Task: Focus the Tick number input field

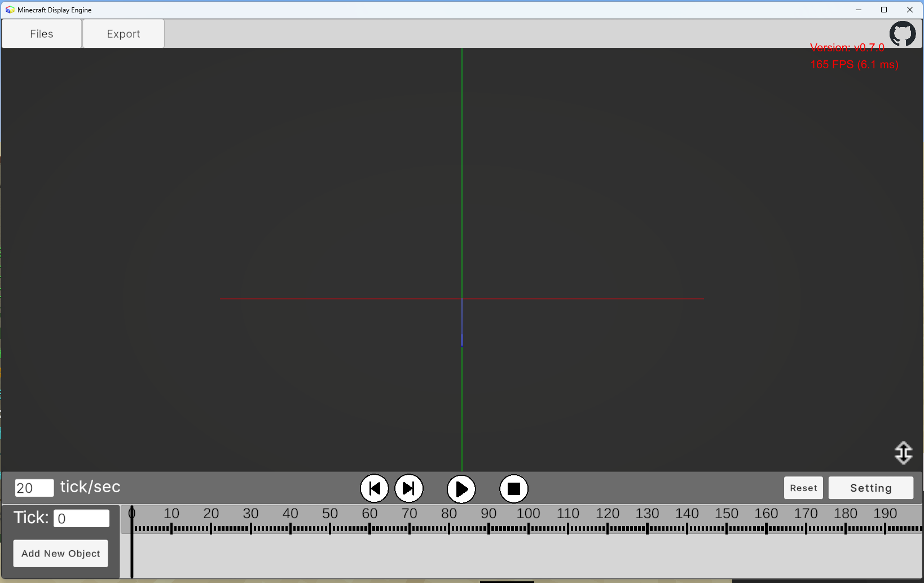Action: click(82, 518)
